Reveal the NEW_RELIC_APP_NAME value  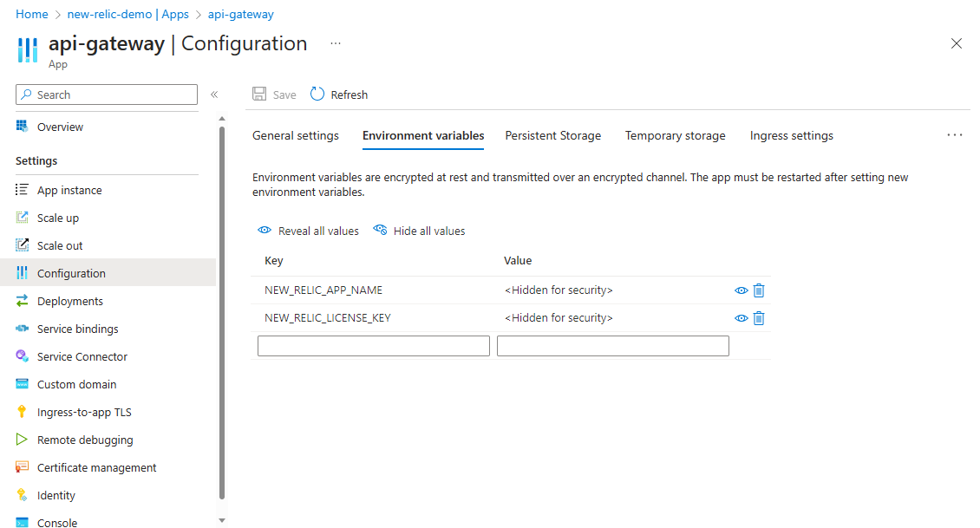(x=742, y=290)
